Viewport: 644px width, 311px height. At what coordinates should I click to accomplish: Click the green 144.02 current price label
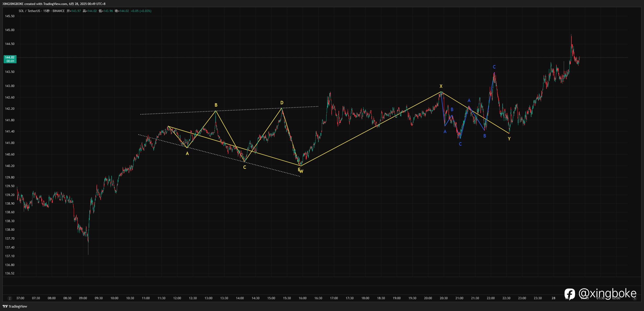pyautogui.click(x=10, y=59)
